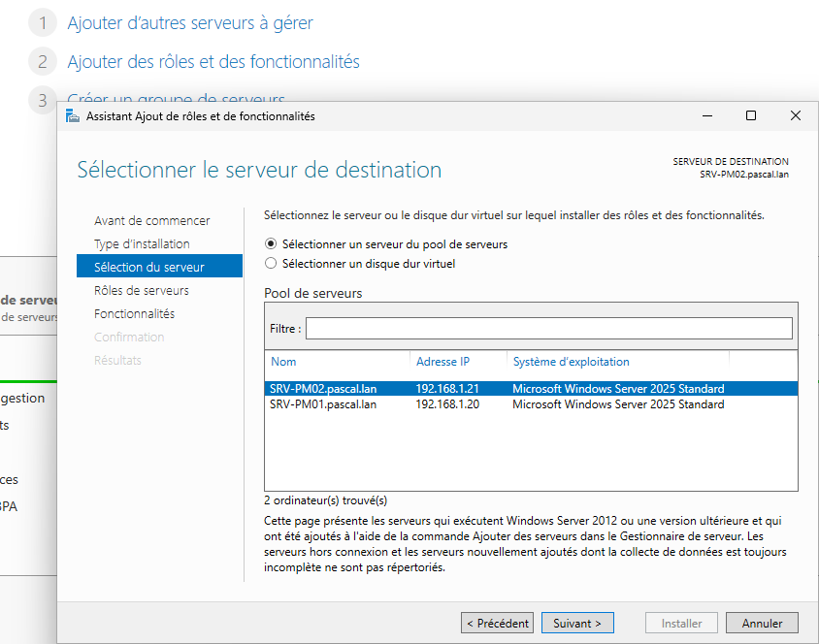This screenshot has width=819, height=644.
Task: Maximize the roles and features wizard window
Action: (751, 115)
